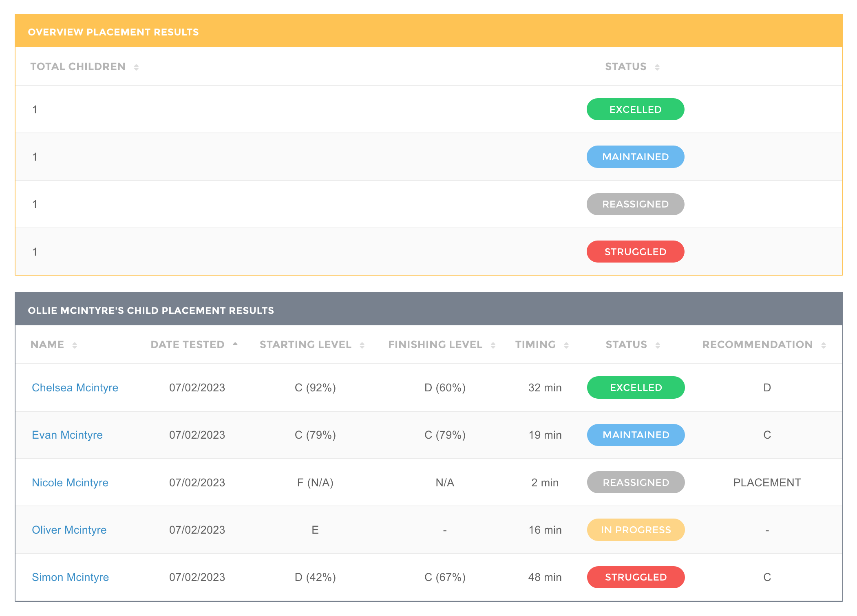Click the Struggled badge for Simon

click(636, 577)
